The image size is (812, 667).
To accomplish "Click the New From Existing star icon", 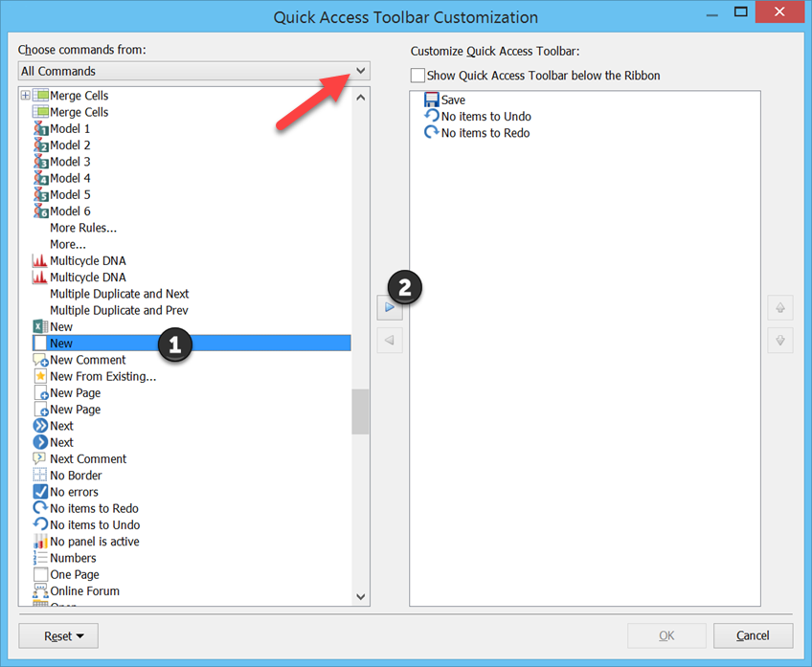I will [40, 377].
